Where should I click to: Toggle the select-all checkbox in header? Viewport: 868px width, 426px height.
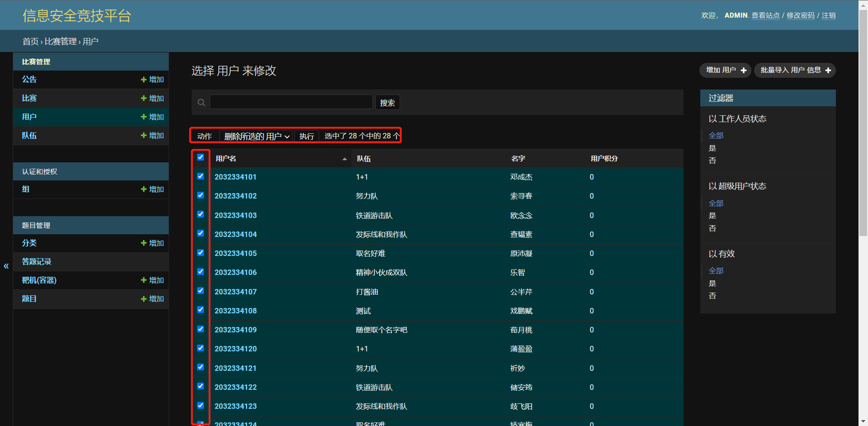coord(201,157)
